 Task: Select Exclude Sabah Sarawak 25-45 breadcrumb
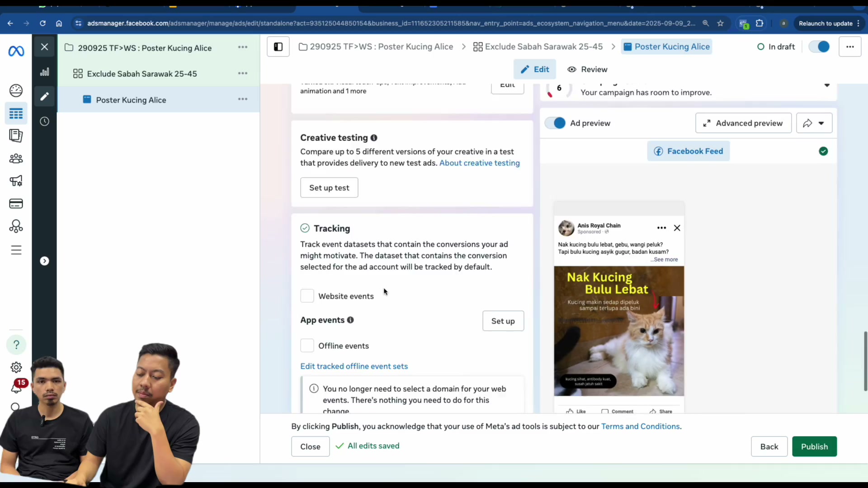point(538,47)
